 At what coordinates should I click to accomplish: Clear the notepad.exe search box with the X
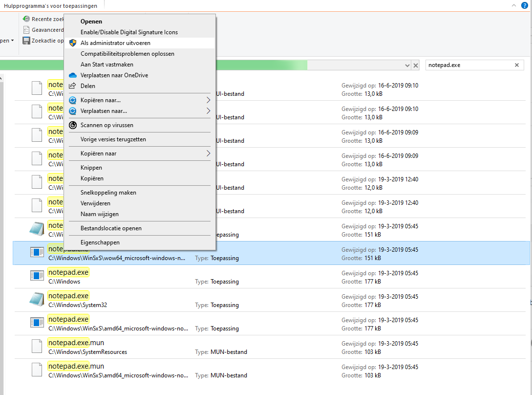[x=517, y=65]
